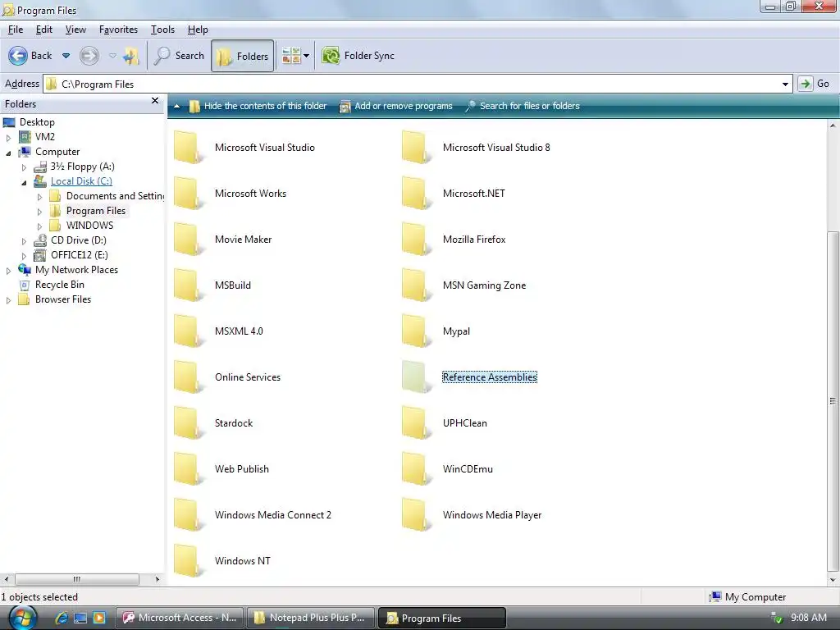
Task: Open the Tools menu
Action: pos(162,30)
